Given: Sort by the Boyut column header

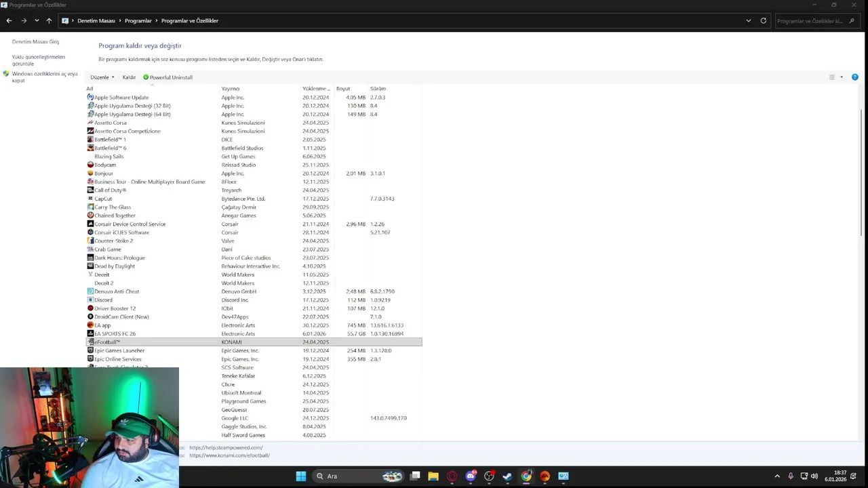Looking at the screenshot, I should coord(351,89).
